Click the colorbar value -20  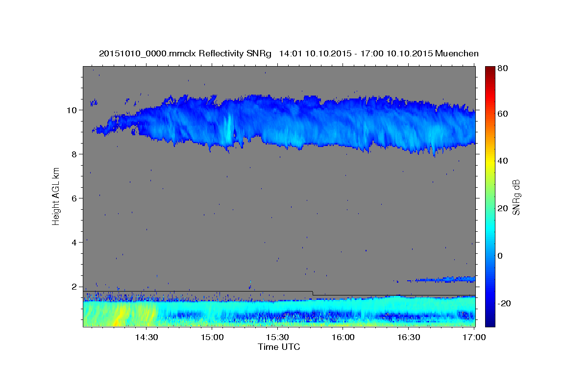504,303
